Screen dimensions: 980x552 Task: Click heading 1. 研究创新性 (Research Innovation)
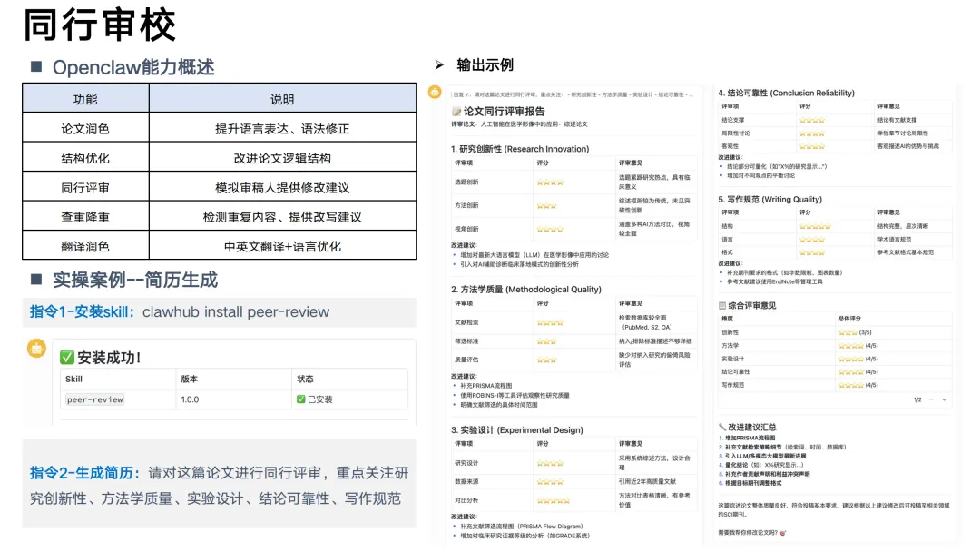pyautogui.click(x=520, y=149)
